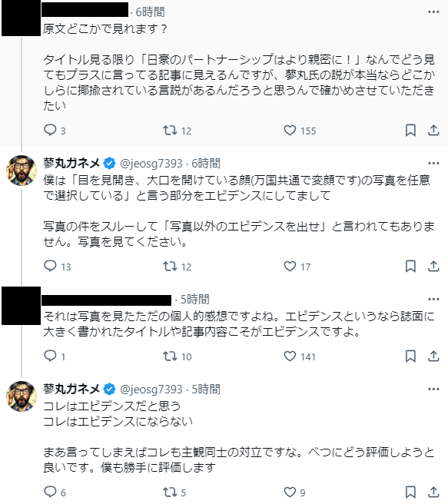This screenshot has width=448, height=504.
Task: Share the first tweet via upload icon
Action: (x=433, y=130)
